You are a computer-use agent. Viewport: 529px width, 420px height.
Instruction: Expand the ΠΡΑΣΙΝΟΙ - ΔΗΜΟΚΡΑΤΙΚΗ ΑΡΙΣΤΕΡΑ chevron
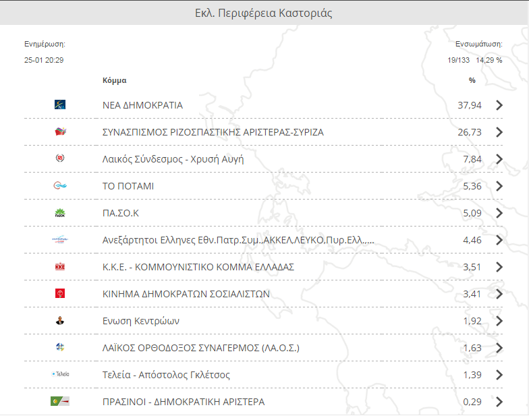click(499, 402)
